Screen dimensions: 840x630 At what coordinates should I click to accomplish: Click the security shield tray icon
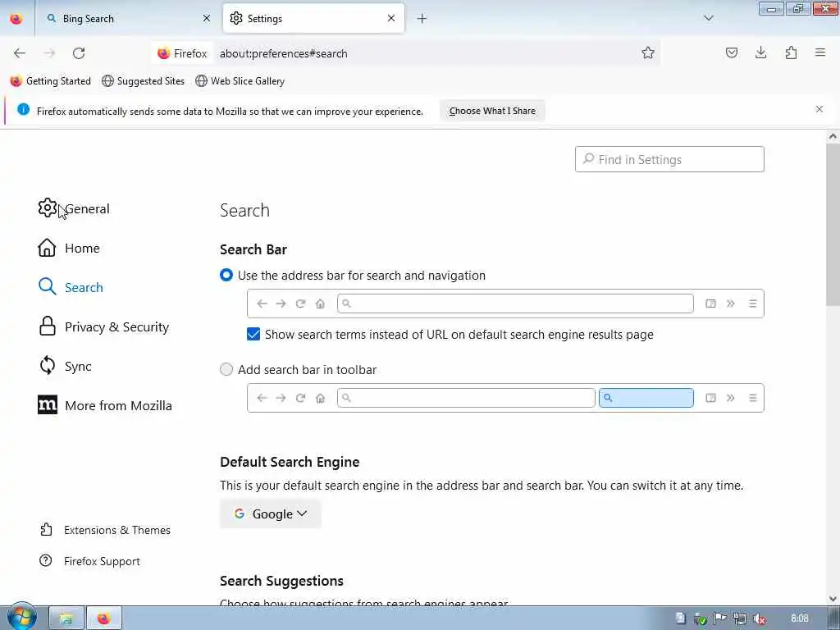701,619
